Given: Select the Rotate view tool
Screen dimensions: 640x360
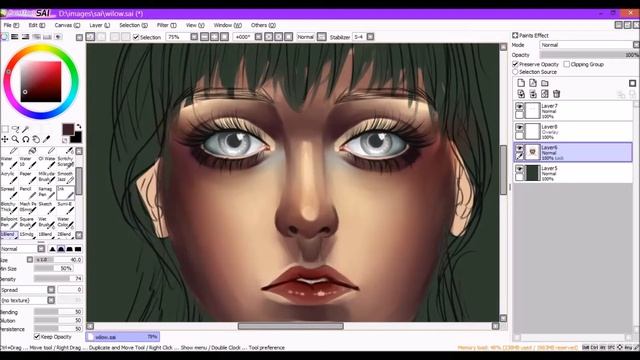Looking at the screenshot, I should [x=25, y=140].
